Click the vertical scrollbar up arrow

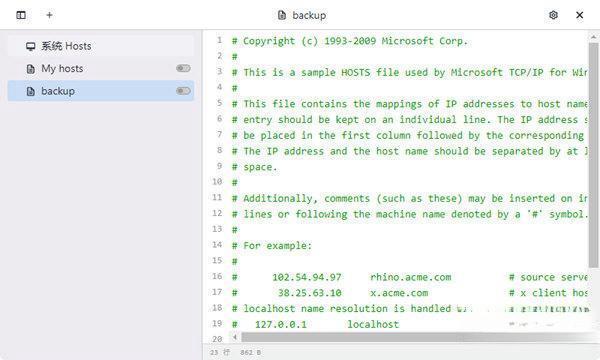pos(593,37)
